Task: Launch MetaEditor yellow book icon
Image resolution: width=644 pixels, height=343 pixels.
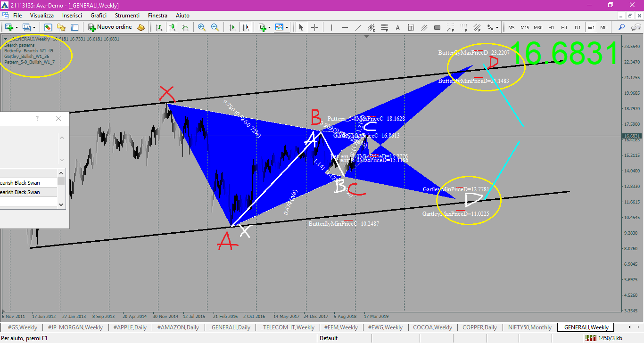Action: pyautogui.click(x=141, y=27)
